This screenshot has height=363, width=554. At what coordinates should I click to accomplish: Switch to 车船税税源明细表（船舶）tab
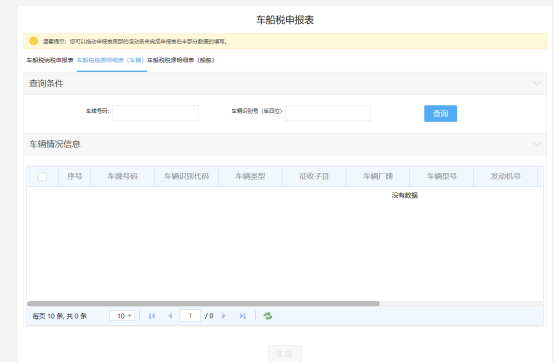[181, 60]
